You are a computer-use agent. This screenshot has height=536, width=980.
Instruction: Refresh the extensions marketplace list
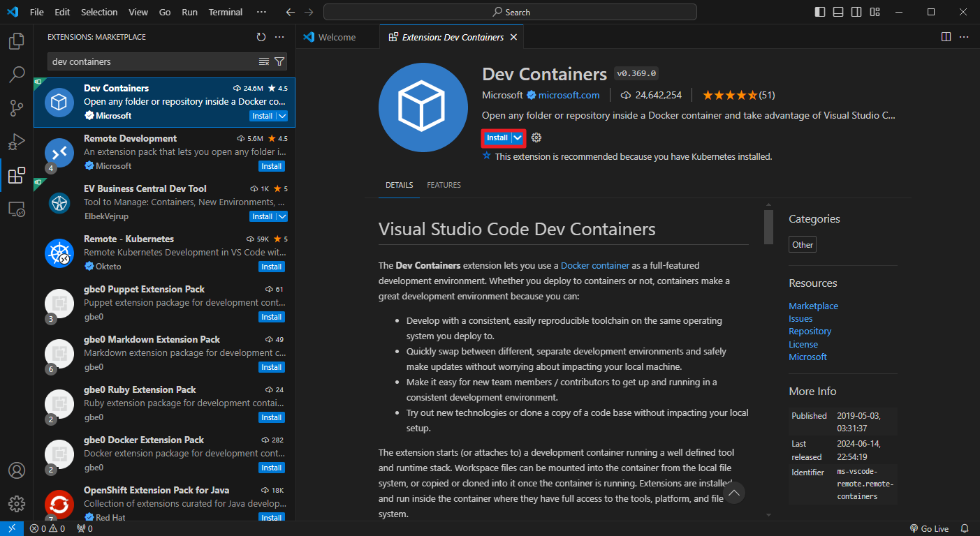261,37
